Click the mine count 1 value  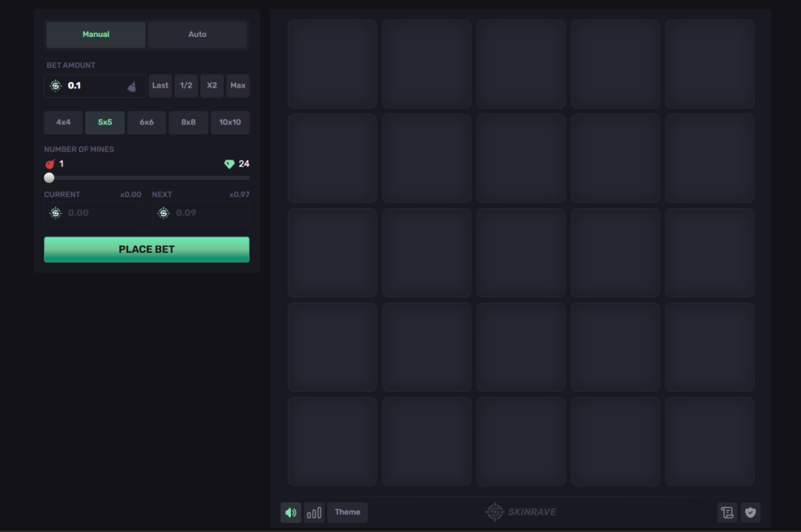coord(61,164)
